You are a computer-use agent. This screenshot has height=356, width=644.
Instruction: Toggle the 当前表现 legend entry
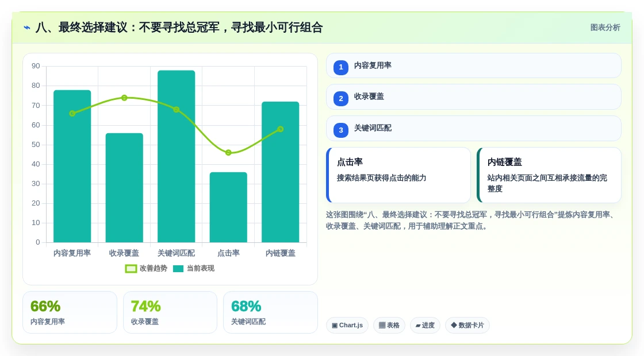pos(194,268)
